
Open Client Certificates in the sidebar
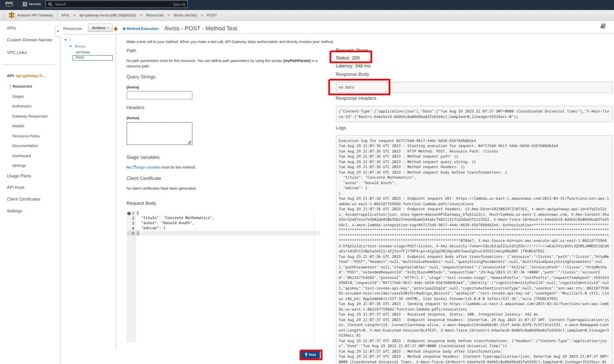point(23,199)
